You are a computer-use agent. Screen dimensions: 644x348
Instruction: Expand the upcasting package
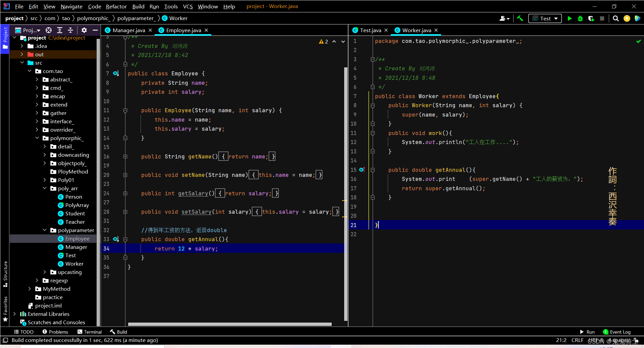coord(45,272)
